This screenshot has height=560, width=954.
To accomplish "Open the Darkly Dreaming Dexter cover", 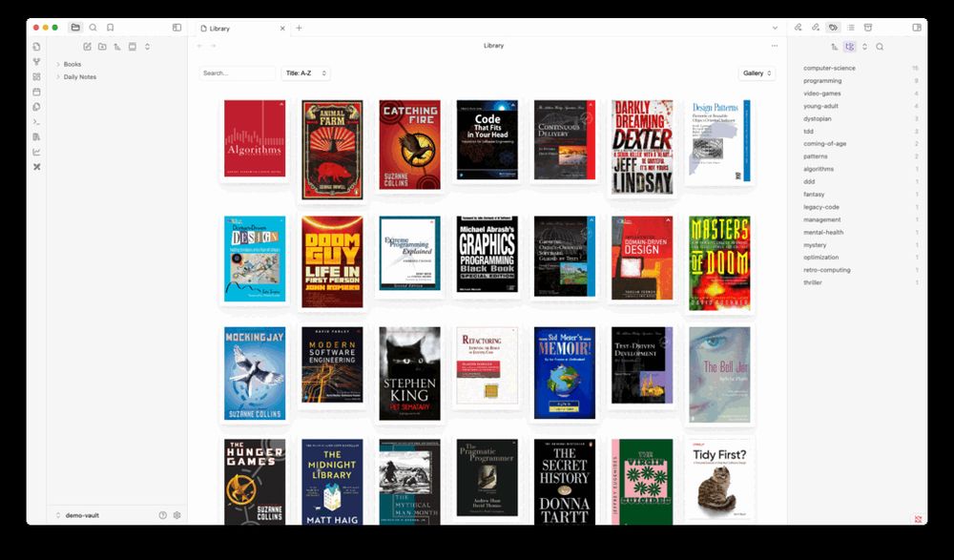I will 642,148.
